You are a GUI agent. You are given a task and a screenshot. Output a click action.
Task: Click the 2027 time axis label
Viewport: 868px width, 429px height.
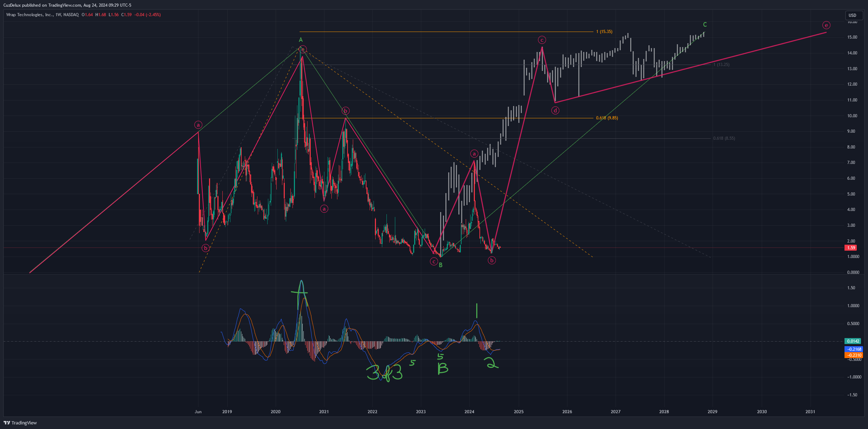click(615, 412)
